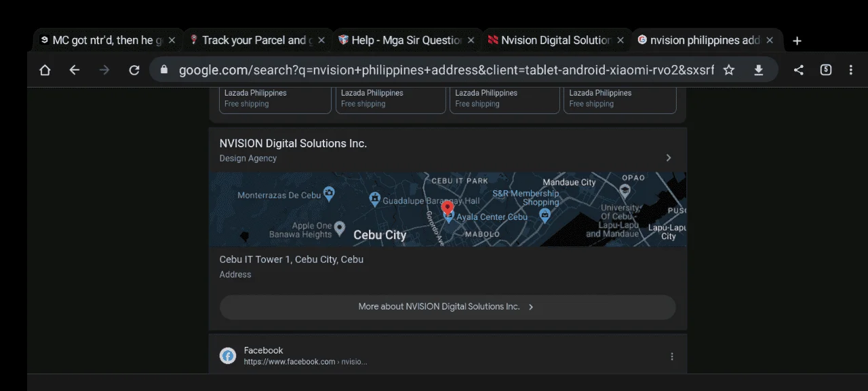Click facebook.com result URL text
Viewport: 868px width, 391px height.
pos(305,362)
